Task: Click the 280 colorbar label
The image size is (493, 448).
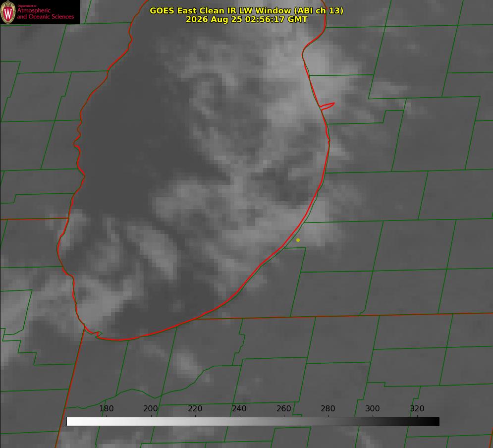Action: 328,408
